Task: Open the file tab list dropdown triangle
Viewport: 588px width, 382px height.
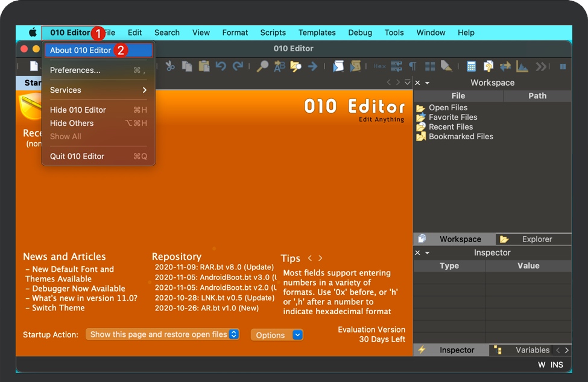Action: tap(408, 83)
